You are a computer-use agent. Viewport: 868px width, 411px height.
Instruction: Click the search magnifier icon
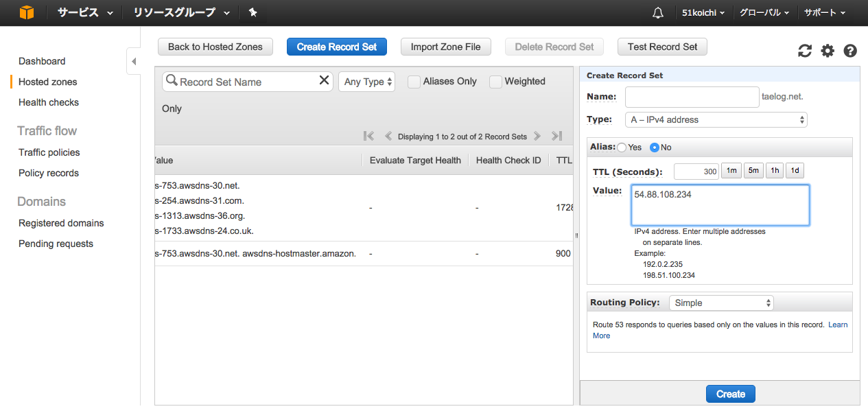click(172, 81)
